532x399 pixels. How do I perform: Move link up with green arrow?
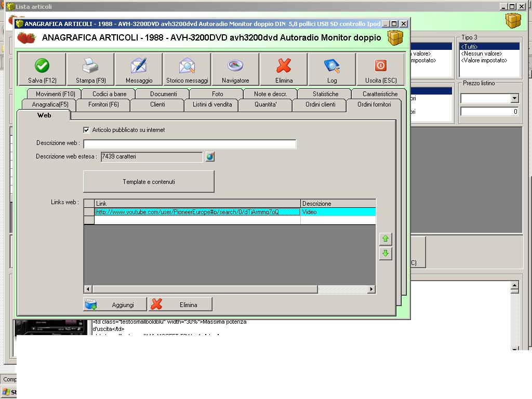click(385, 239)
